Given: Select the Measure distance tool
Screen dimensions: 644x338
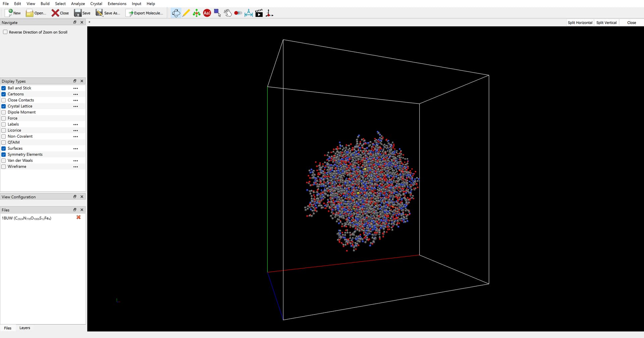Looking at the screenshot, I should [x=249, y=13].
